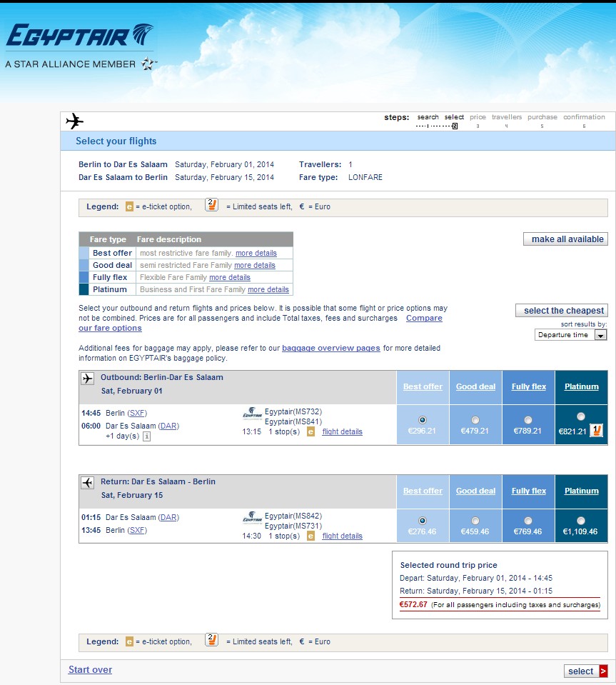Open the +1 day(s) info icon
Image resolution: width=616 pixels, height=685 pixels.
147,436
